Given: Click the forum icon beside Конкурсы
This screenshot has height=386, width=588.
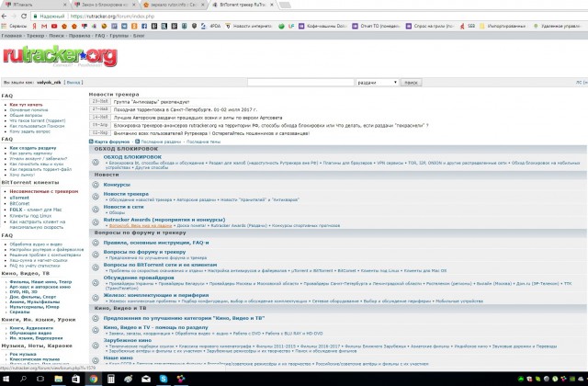Looking at the screenshot, I should pos(96,185).
